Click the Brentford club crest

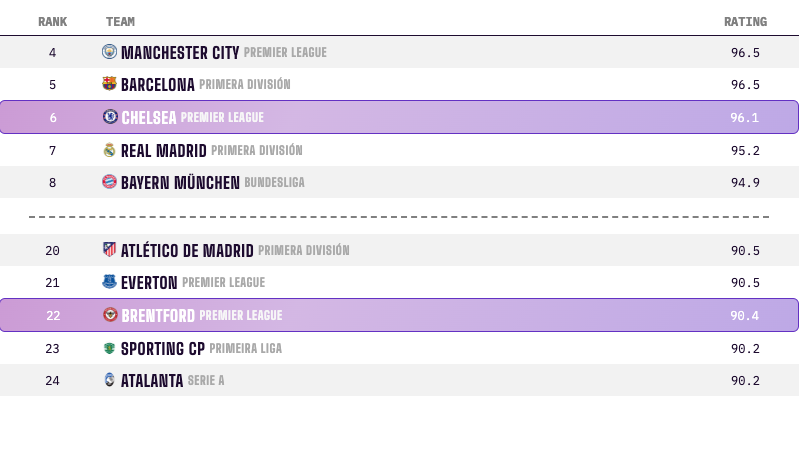(110, 314)
